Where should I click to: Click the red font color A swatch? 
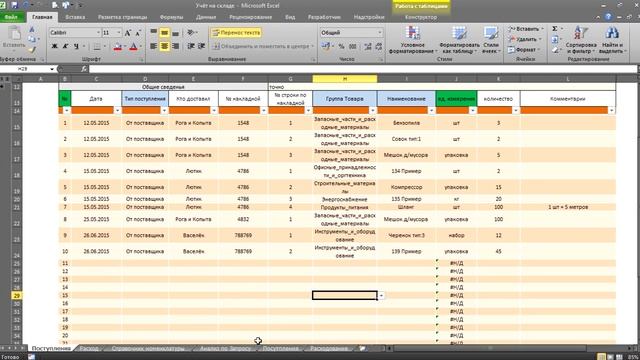pos(133,47)
